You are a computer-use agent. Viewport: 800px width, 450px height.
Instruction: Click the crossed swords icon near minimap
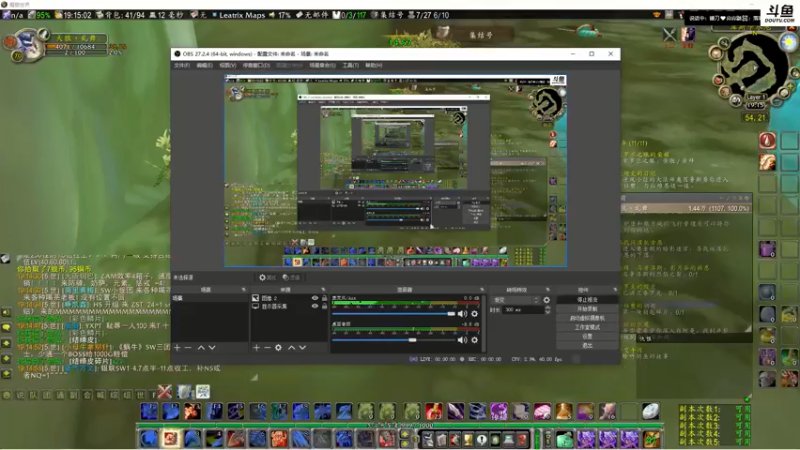669,34
